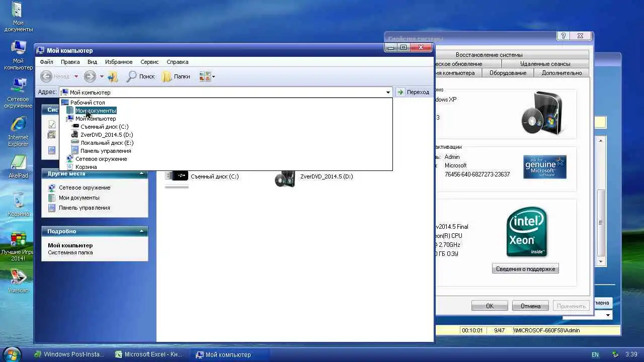Open the Избранное menu
This screenshot has width=644, height=362.
tap(119, 62)
